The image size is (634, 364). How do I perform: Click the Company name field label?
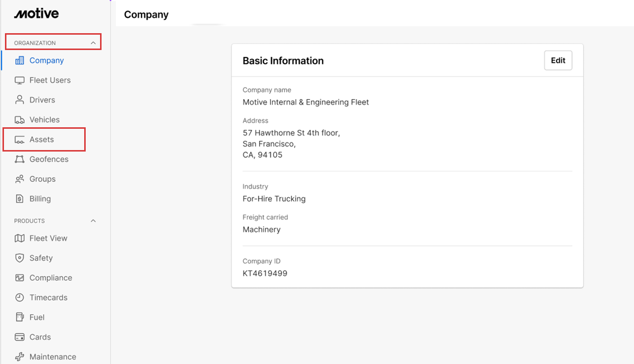(x=267, y=90)
